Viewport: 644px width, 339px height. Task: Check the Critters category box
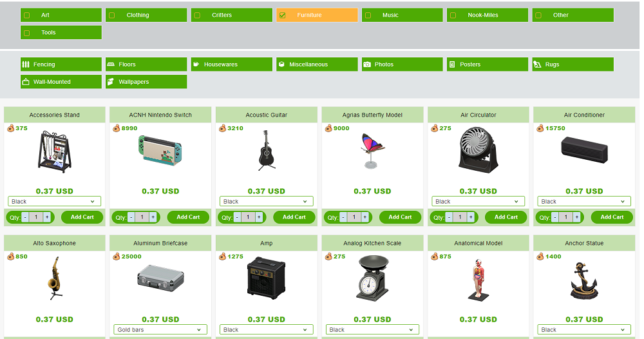197,15
